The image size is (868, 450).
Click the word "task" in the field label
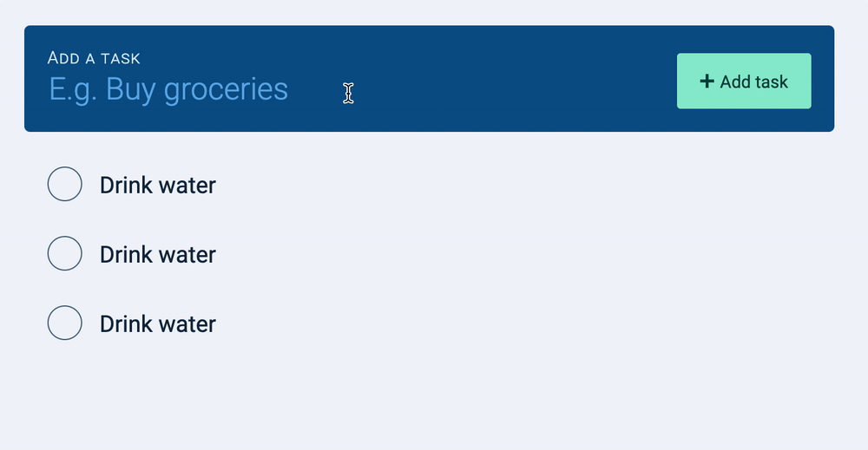click(121, 58)
